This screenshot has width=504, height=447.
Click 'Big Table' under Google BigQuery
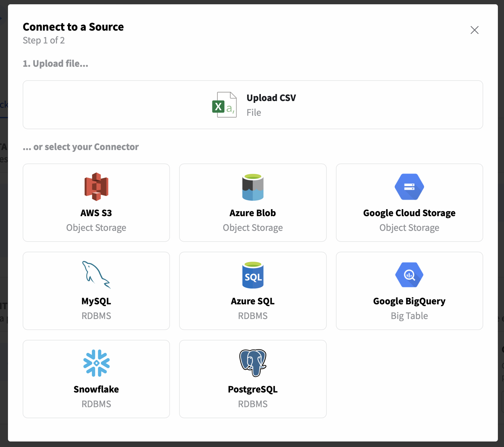409,316
